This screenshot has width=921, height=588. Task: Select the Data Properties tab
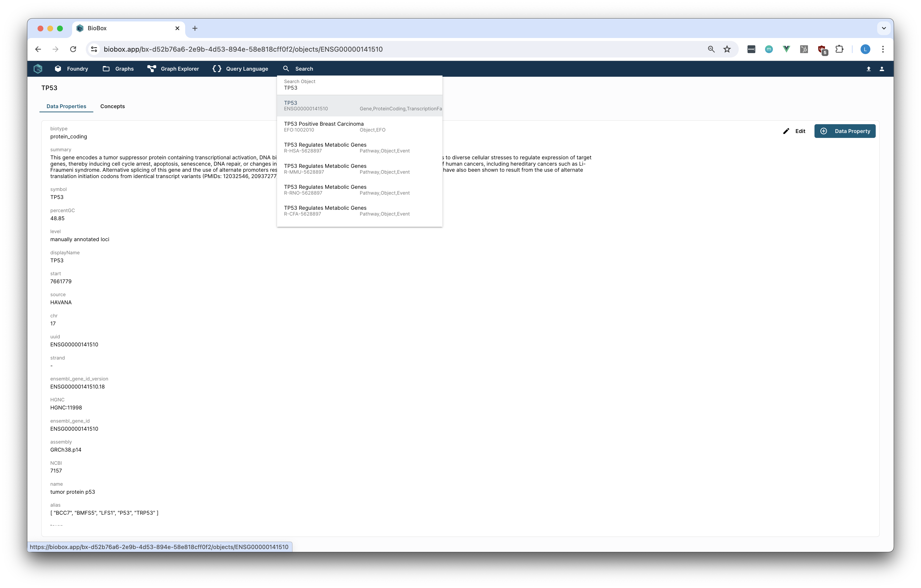click(x=66, y=106)
